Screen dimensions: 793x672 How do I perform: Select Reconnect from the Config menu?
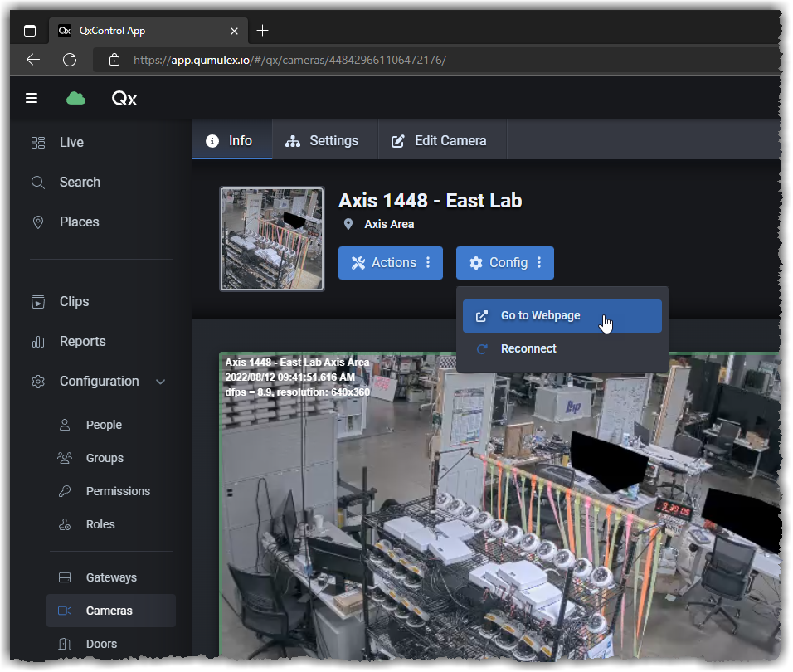tap(562, 349)
